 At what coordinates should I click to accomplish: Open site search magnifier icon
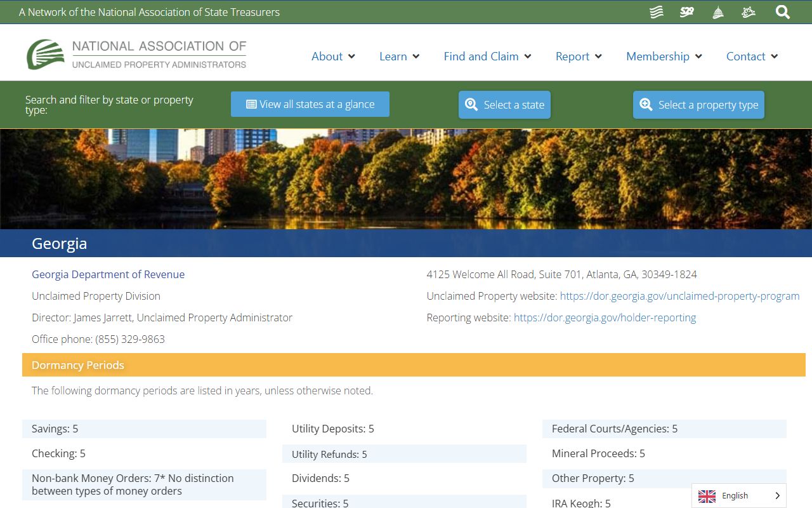(x=783, y=12)
